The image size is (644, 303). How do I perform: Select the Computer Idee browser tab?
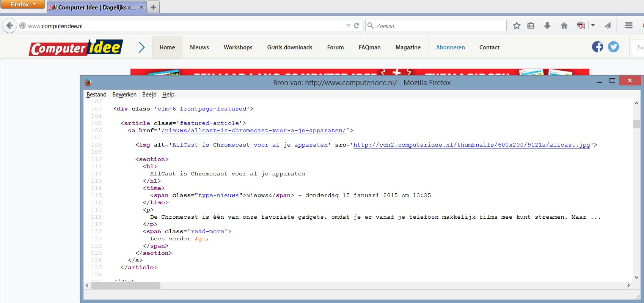click(97, 7)
